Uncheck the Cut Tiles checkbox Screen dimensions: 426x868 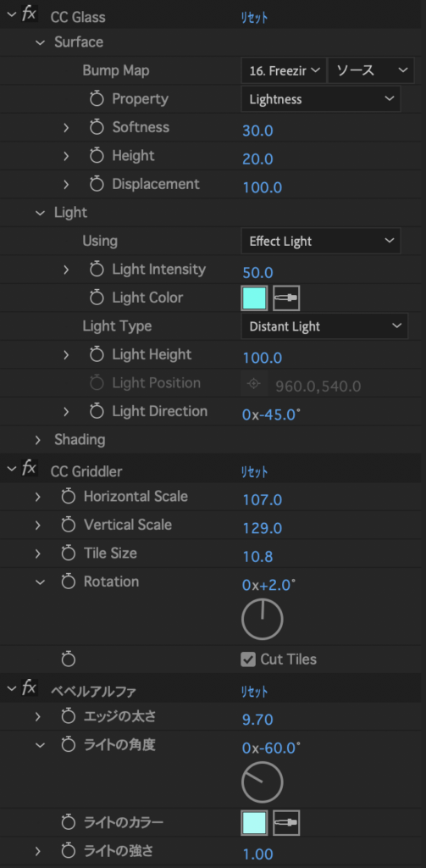tap(248, 659)
